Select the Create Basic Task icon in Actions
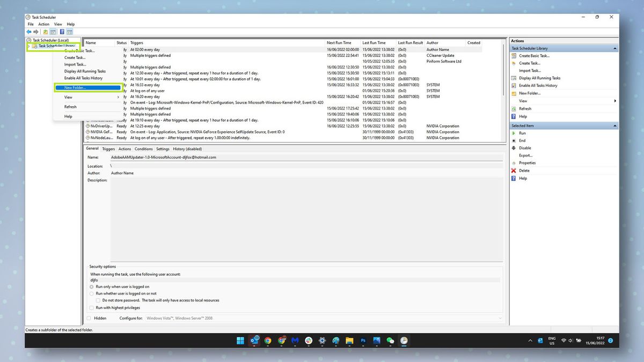The image size is (644, 362). (x=513, y=56)
